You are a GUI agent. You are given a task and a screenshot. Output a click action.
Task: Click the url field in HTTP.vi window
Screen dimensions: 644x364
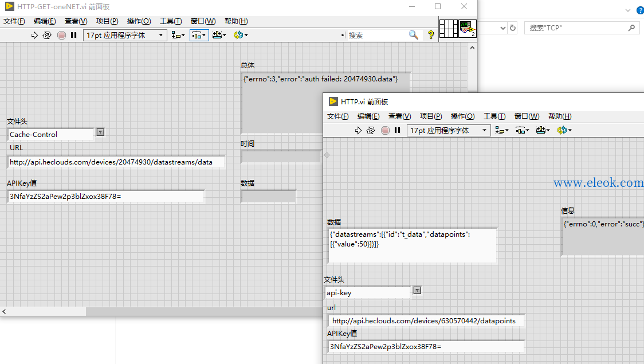click(426, 321)
